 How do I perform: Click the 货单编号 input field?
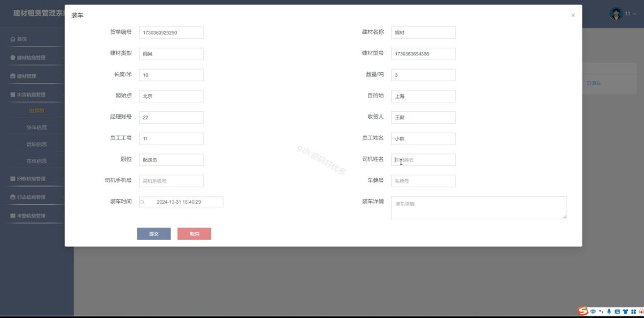[x=171, y=33]
